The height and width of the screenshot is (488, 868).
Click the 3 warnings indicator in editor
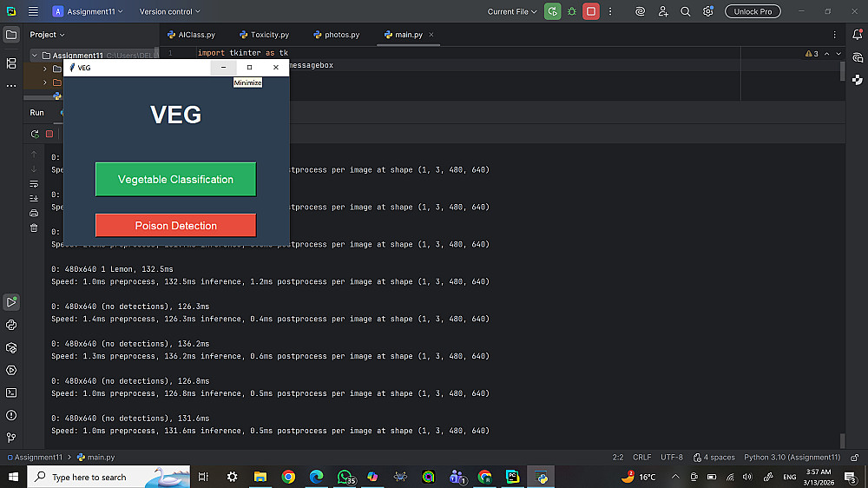point(812,54)
